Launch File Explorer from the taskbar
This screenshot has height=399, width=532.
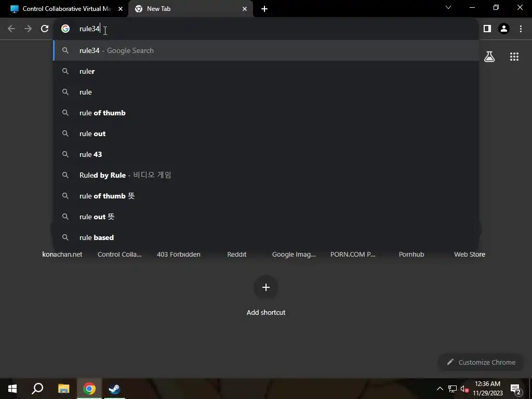(x=63, y=389)
